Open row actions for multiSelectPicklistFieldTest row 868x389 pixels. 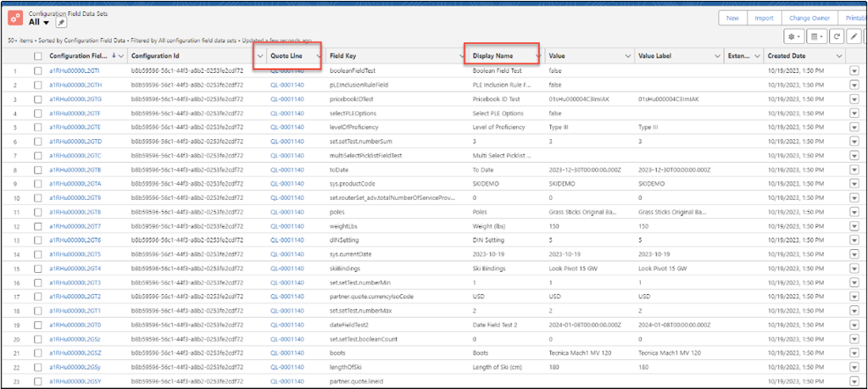[854, 155]
